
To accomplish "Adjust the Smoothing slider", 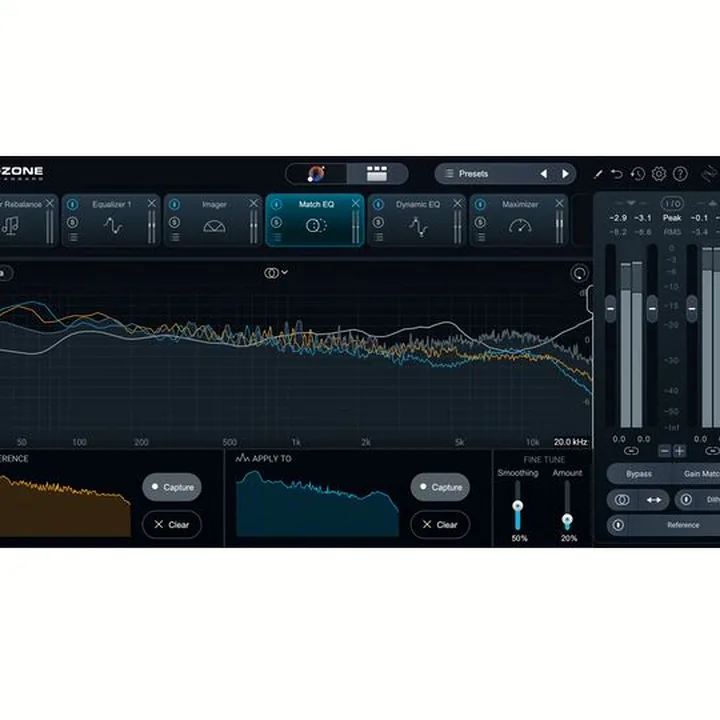I will [518, 506].
